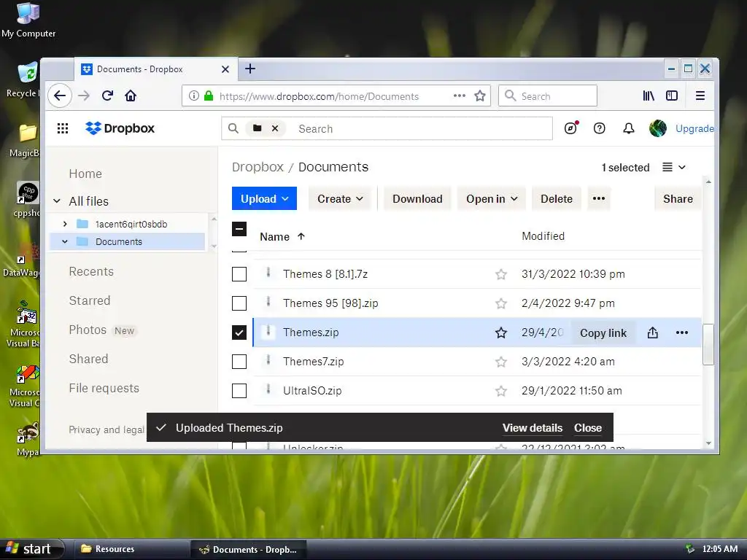Click the Share button
Viewport: 747px width, 560px height.
678,198
